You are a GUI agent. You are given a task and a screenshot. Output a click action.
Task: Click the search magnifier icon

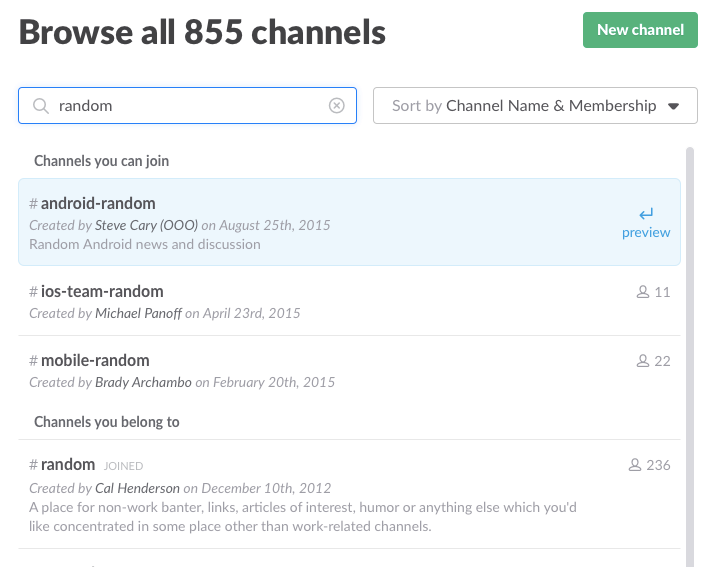(41, 106)
